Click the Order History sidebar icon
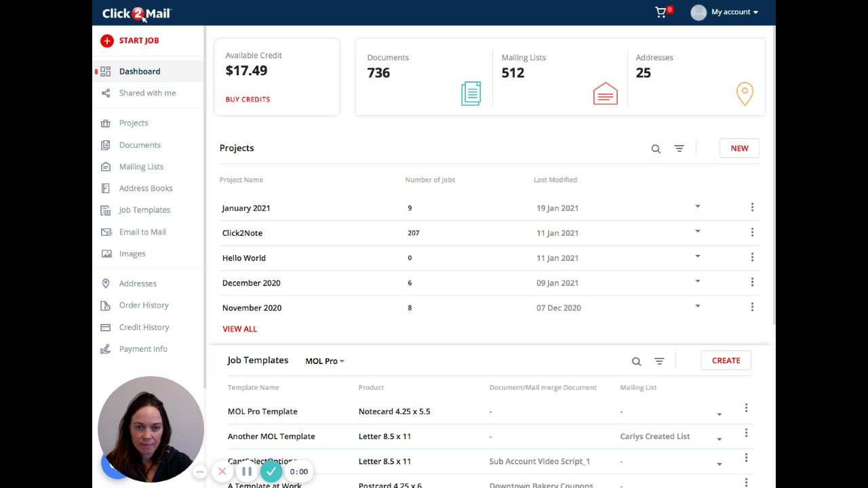868x488 pixels. coord(105,305)
